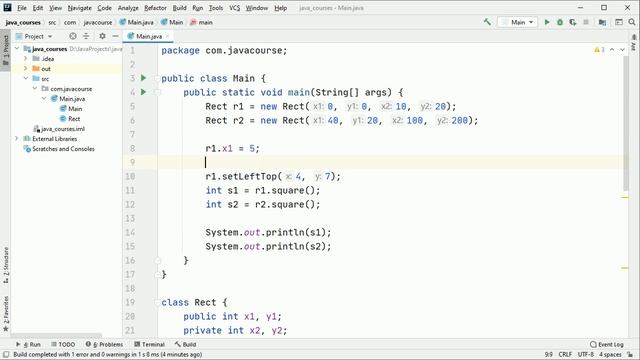Toggle the Ant tool window on right edge
The width and height of the screenshot is (640, 360).
pos(634,43)
